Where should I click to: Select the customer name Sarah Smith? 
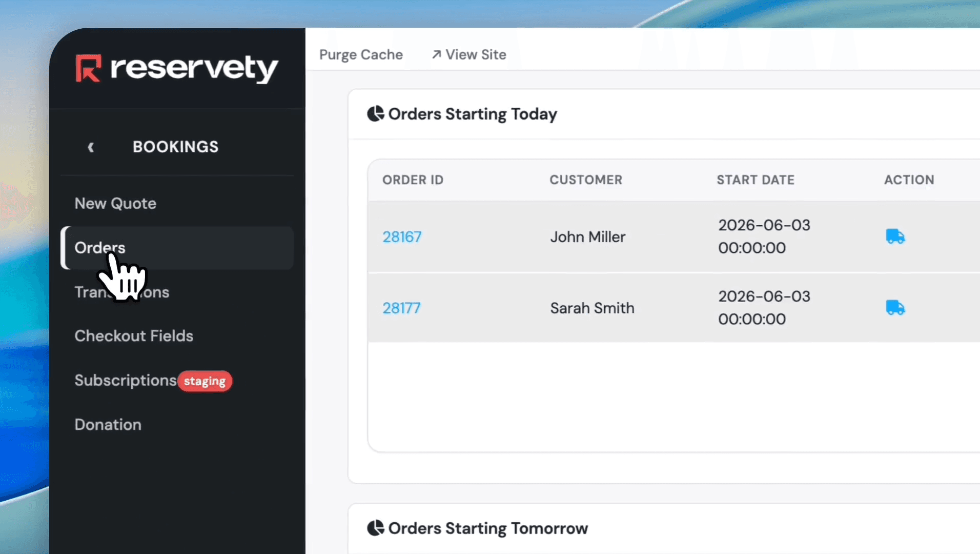592,308
